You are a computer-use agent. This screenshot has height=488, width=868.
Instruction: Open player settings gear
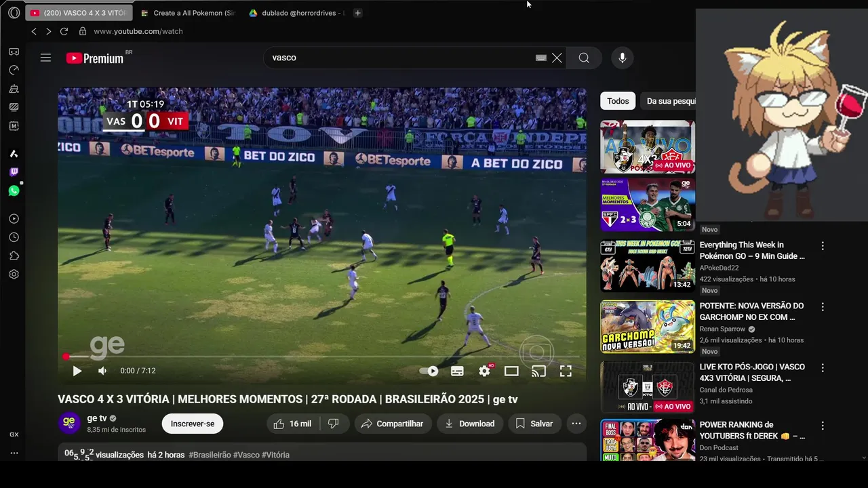tap(484, 371)
